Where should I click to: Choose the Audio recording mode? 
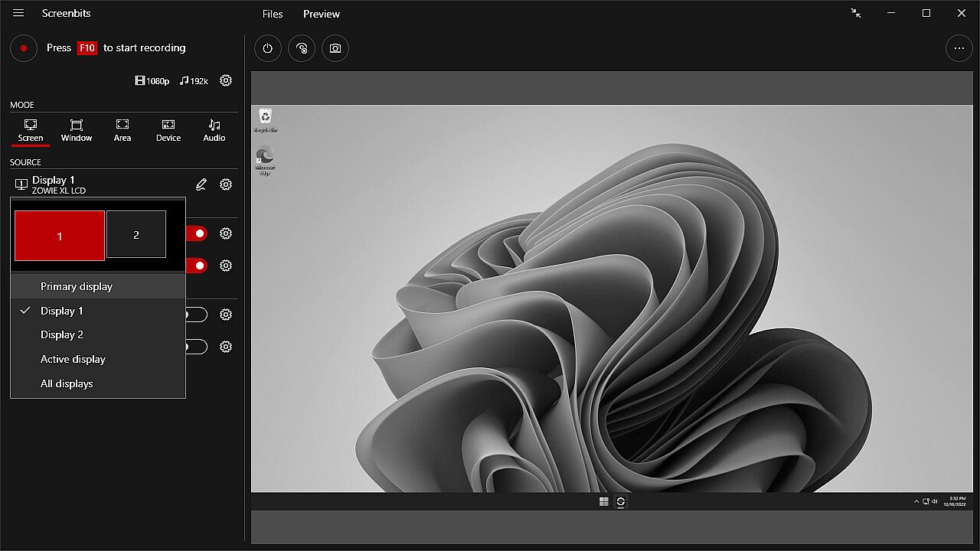[214, 130]
